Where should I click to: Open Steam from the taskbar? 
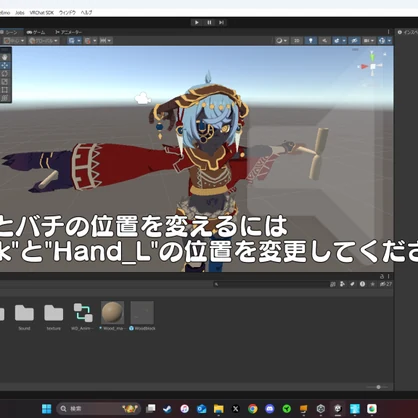pyautogui.click(x=167, y=408)
